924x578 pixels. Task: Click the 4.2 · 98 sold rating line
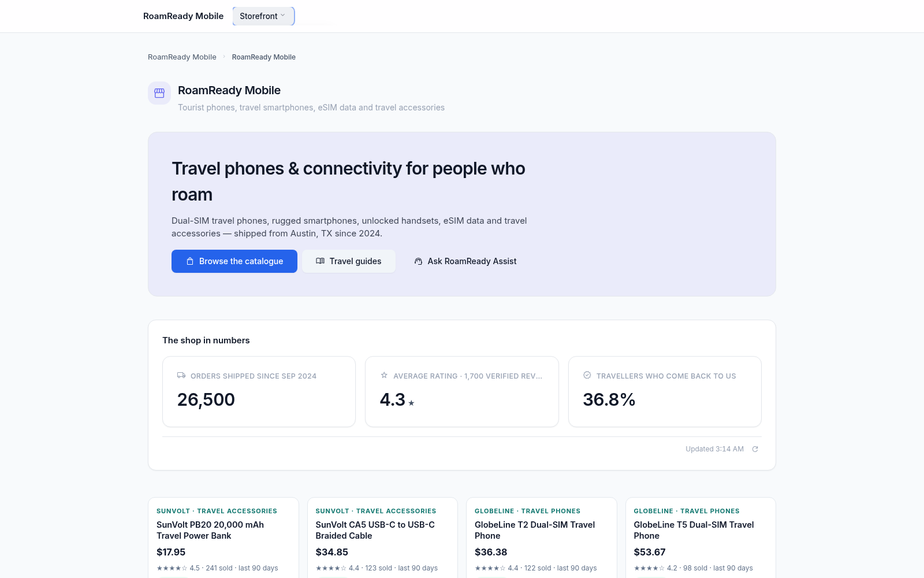(694, 568)
